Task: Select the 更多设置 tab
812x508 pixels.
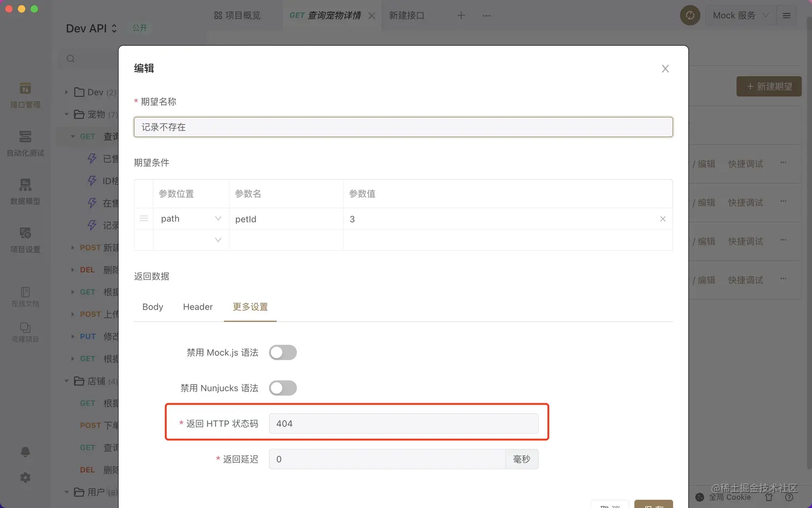Action: tap(250, 307)
